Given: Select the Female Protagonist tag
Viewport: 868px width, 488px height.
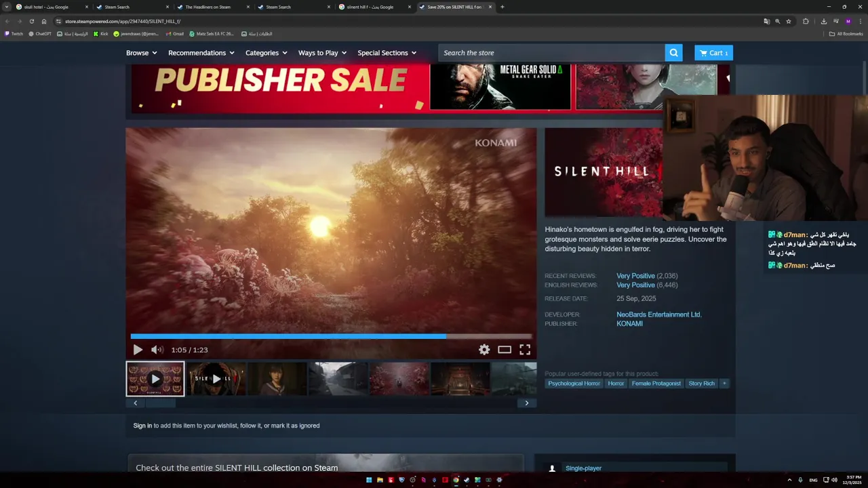Looking at the screenshot, I should (x=656, y=384).
